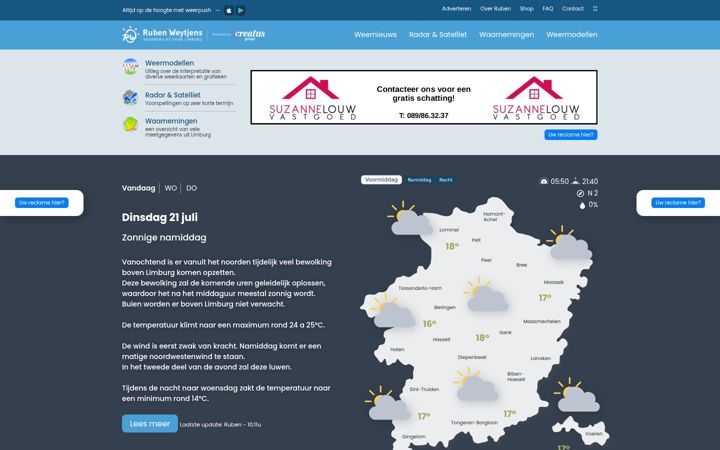Go to the Shop link

pos(527,9)
